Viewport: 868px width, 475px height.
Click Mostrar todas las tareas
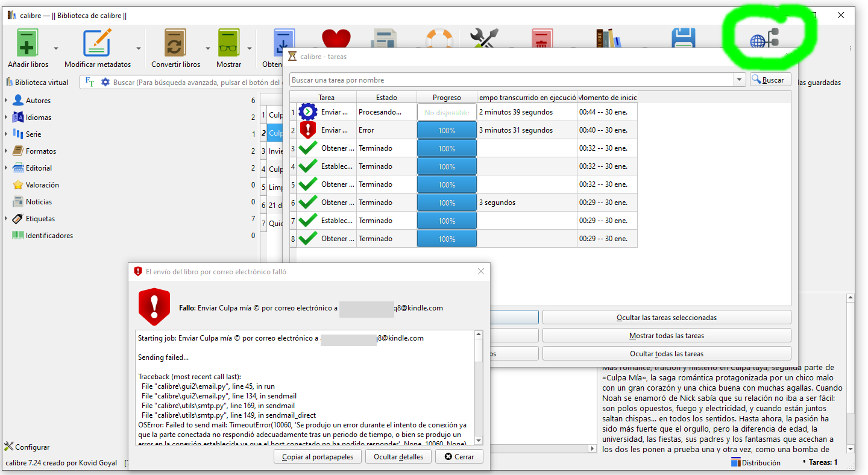[x=667, y=335]
